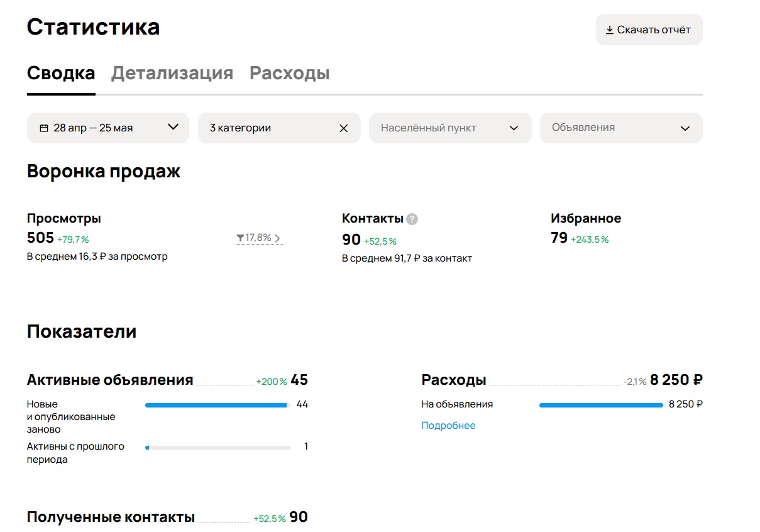The height and width of the screenshot is (532, 760).
Task: Click the Активны с прошлого периода bar
Action: pos(218,448)
